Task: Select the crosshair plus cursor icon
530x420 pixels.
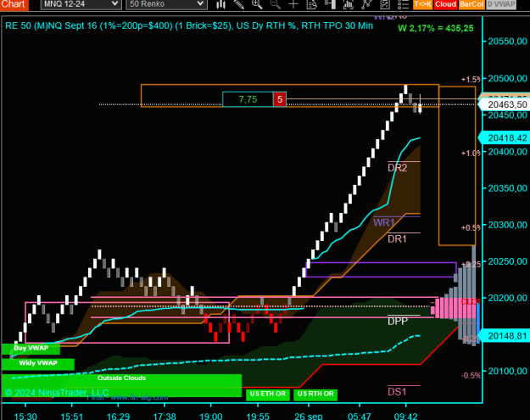Action: (x=293, y=4)
